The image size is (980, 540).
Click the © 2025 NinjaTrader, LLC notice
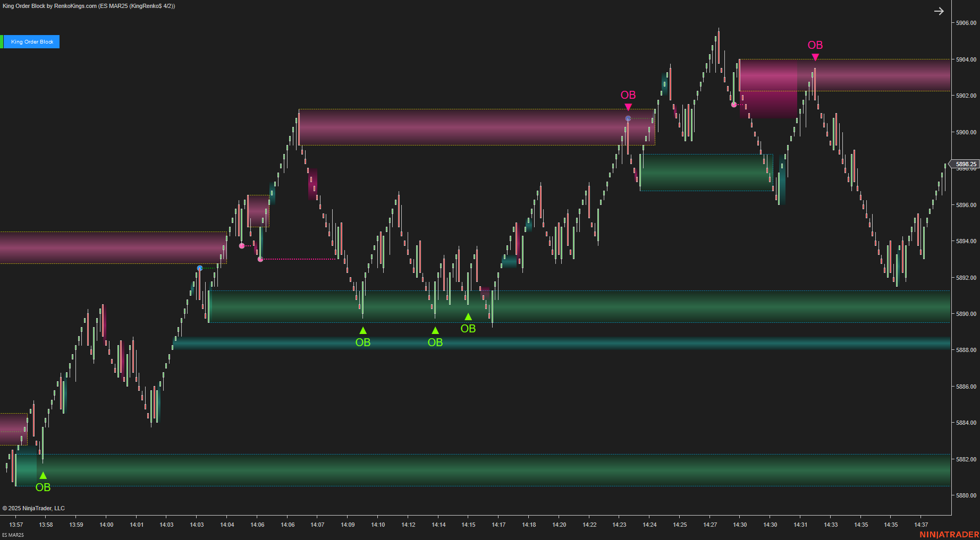tap(34, 508)
